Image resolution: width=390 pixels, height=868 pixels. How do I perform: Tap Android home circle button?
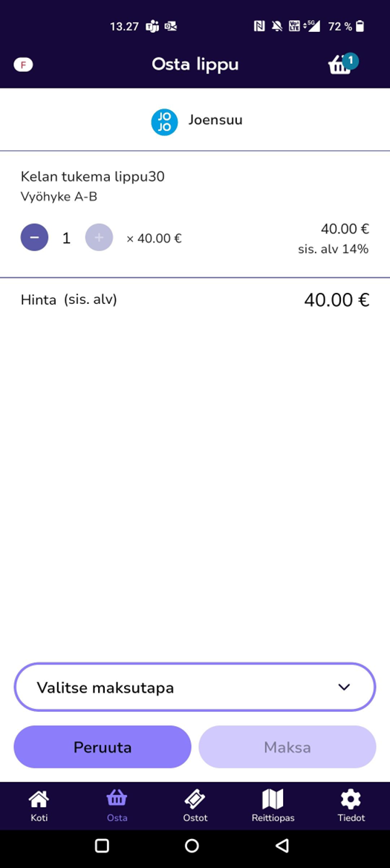click(192, 845)
